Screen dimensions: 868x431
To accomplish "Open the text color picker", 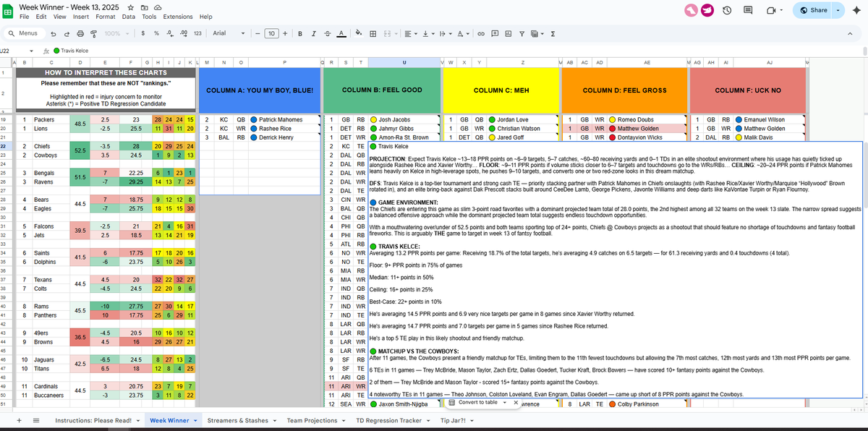I will click(340, 33).
